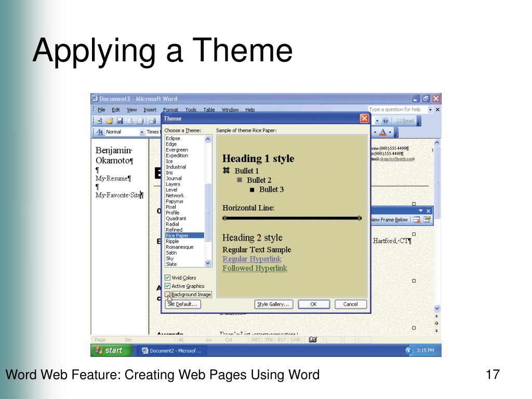Toggle the Vivid Colors checkbox
This screenshot has height=399, width=532.
click(x=168, y=277)
